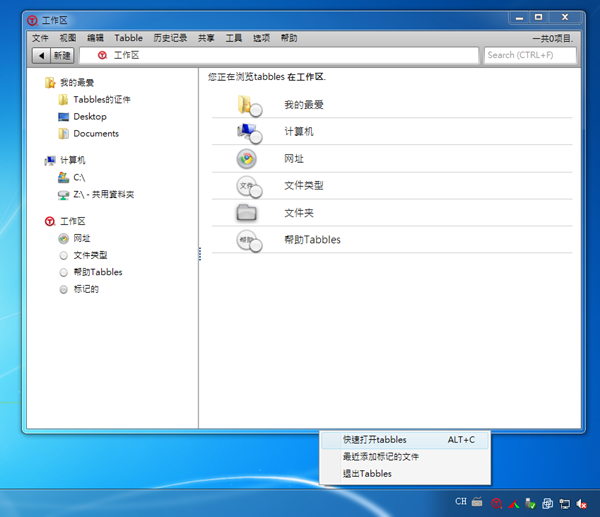The height and width of the screenshot is (517, 600).
Task: Open the 视图 menu
Action: (x=68, y=38)
